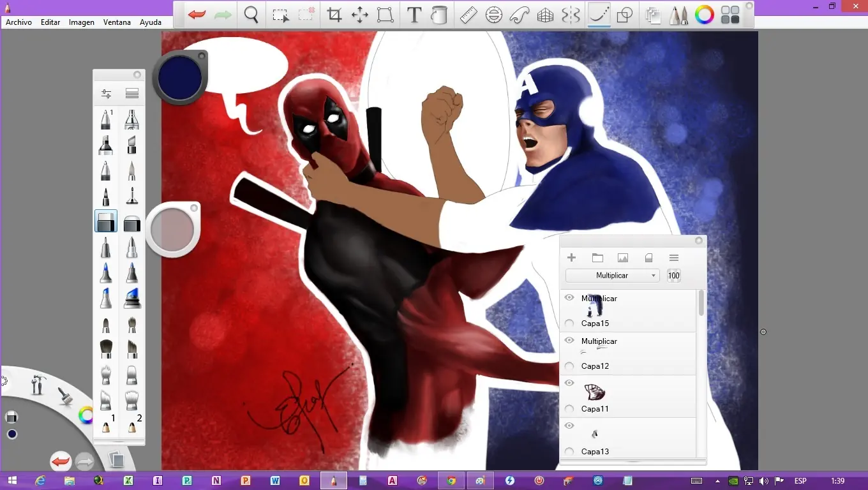Open the brush icon in the lagoon
868x490 pixels.
[x=66, y=396]
